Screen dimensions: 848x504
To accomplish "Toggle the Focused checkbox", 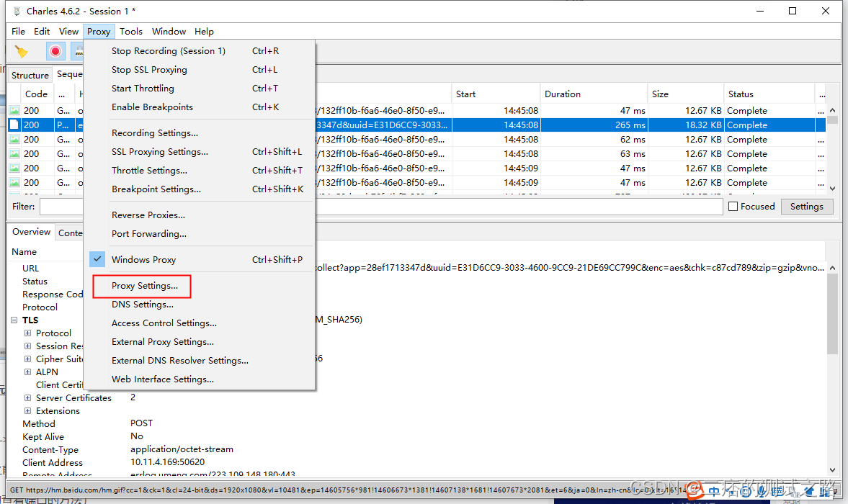I will coord(733,207).
